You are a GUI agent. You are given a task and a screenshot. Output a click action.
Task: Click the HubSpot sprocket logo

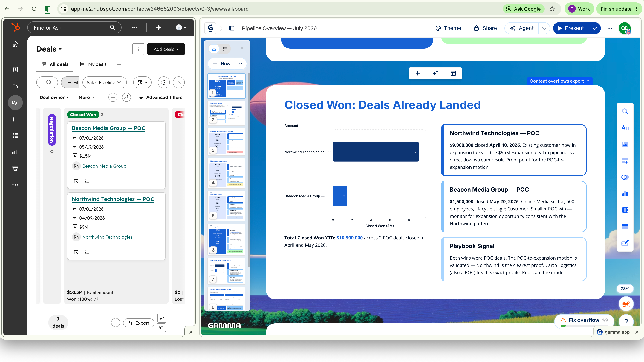pos(16,27)
